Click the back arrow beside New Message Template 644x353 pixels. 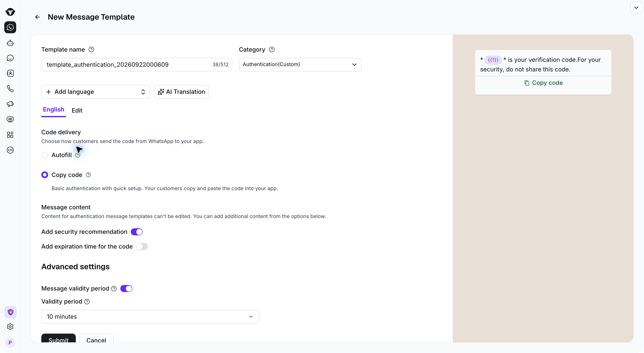click(37, 17)
